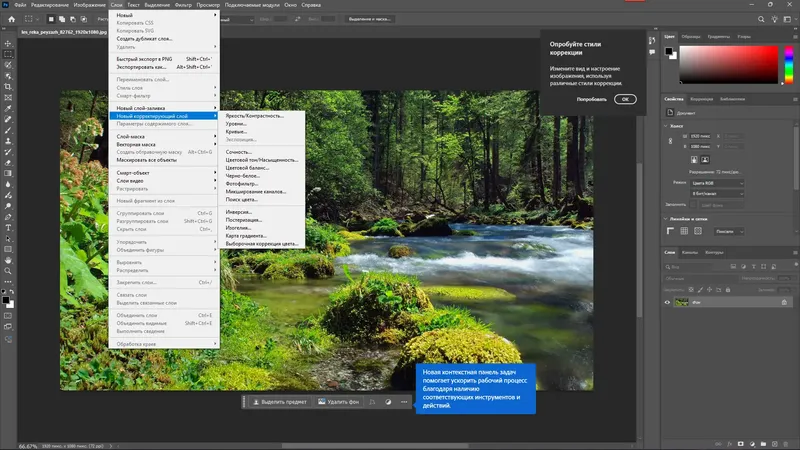Choose Яркость/Контрастность from the submenu
The width and height of the screenshot is (800, 450).
[254, 115]
